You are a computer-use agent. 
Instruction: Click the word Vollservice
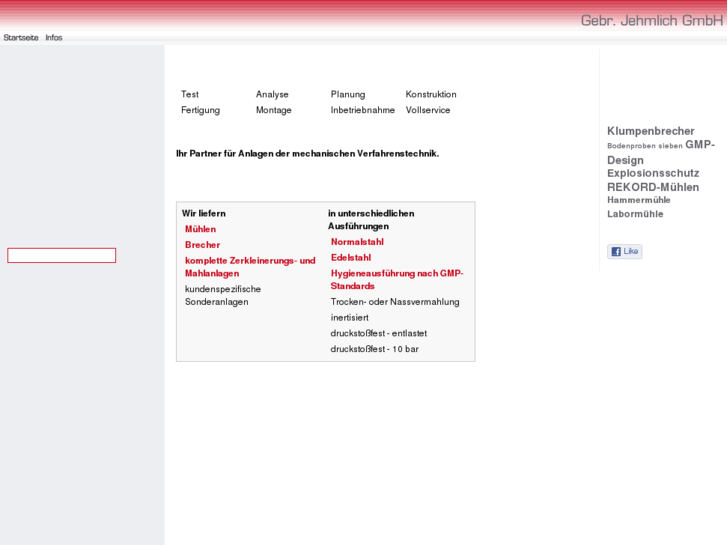tap(427, 110)
